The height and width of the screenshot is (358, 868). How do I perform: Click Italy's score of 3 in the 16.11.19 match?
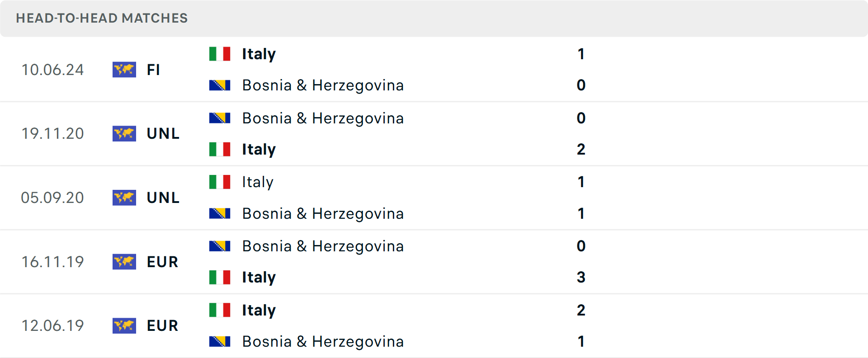[581, 277]
